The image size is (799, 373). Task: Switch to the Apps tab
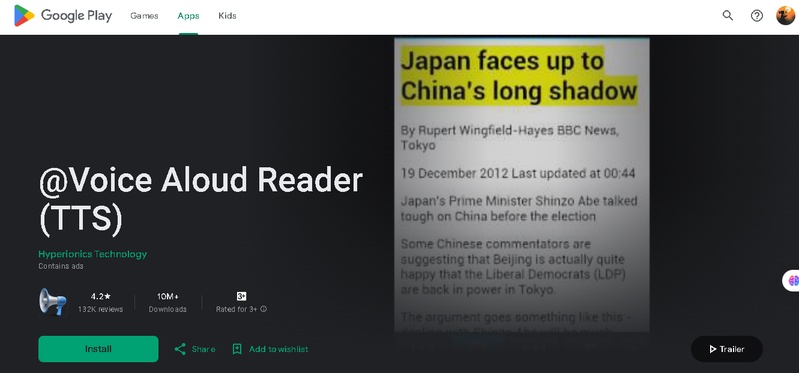pos(188,16)
